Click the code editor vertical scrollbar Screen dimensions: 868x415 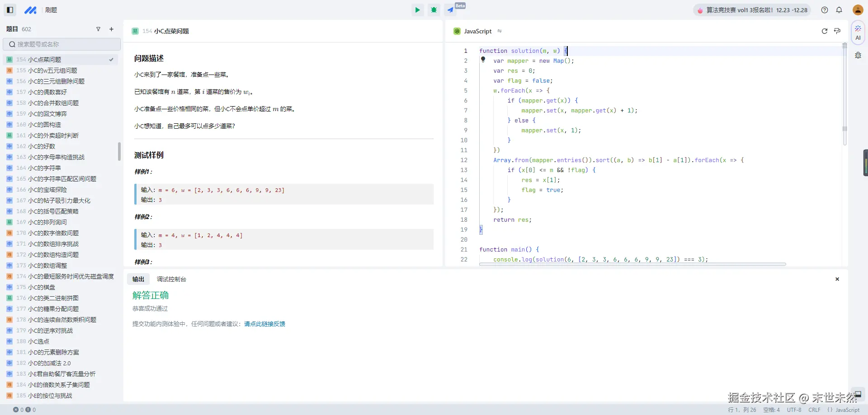coord(844,95)
